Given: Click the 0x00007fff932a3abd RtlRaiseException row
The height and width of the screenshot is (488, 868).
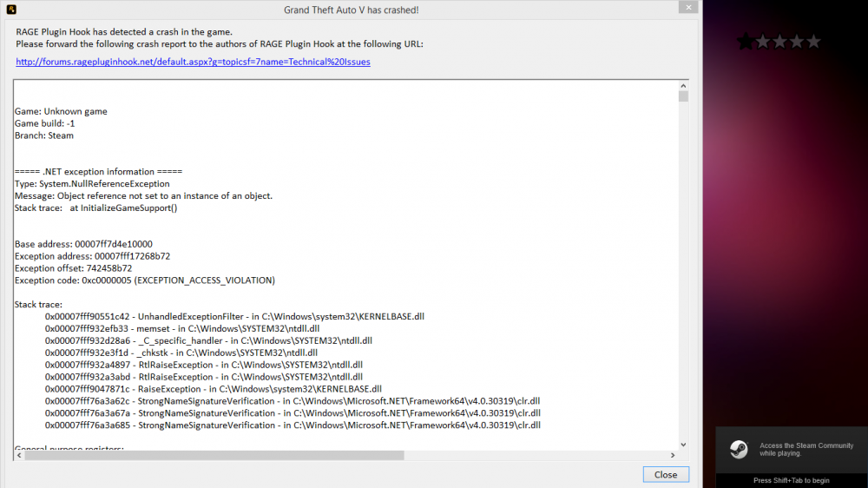Looking at the screenshot, I should pos(204,378).
